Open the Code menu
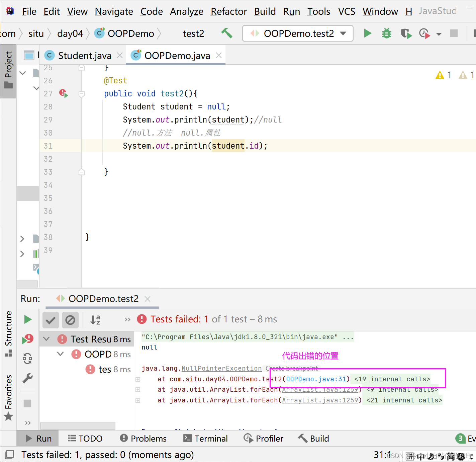Viewport: 476px width, 462px height. tap(152, 11)
